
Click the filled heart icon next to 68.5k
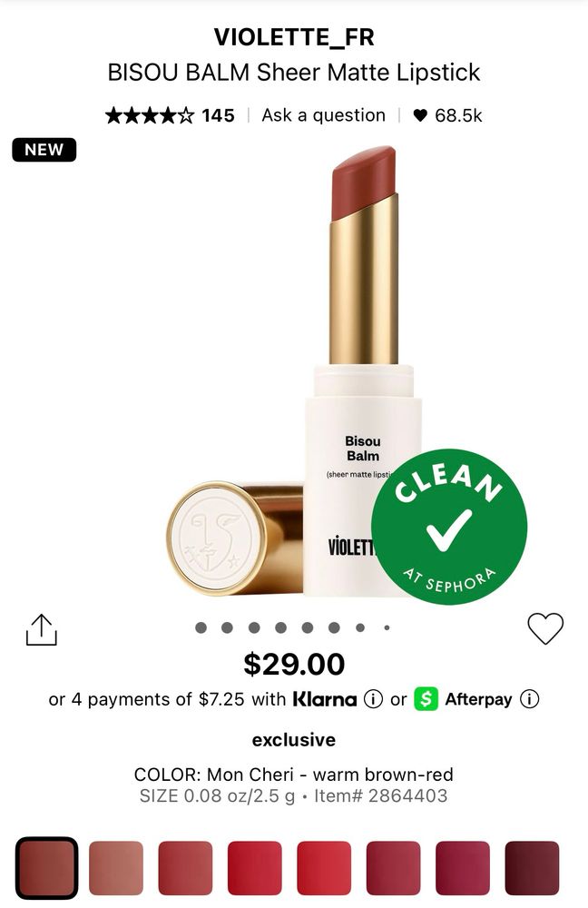coord(420,116)
